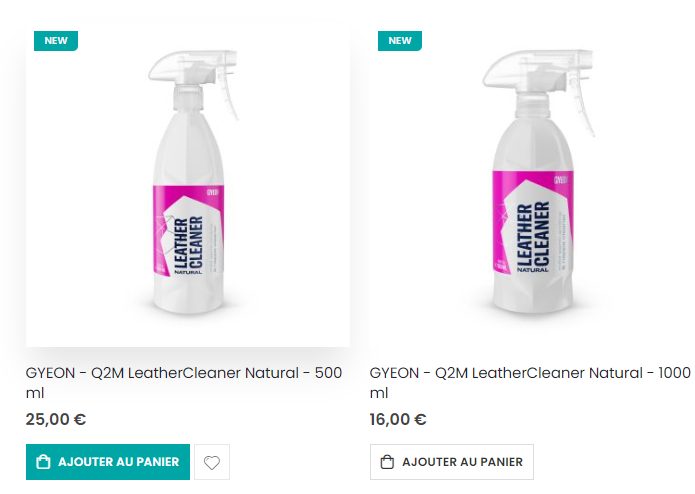The width and height of the screenshot is (695, 494).
Task: Click the heart wishlist icon
Action: click(212, 462)
